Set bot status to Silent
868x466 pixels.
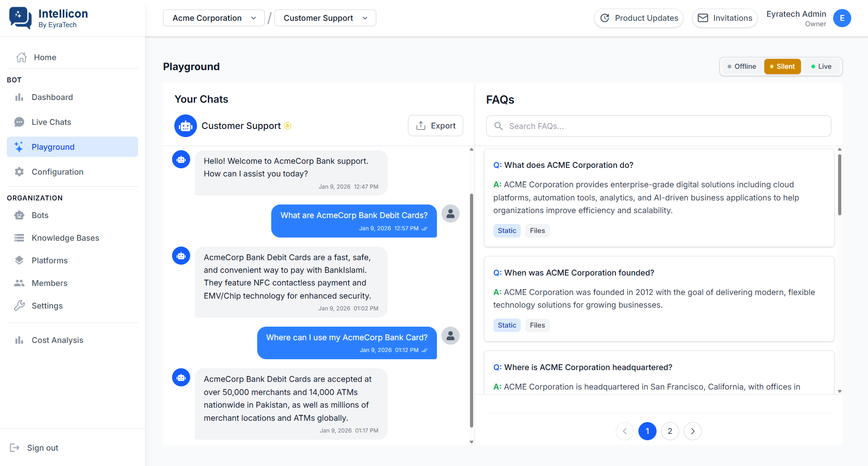(782, 67)
